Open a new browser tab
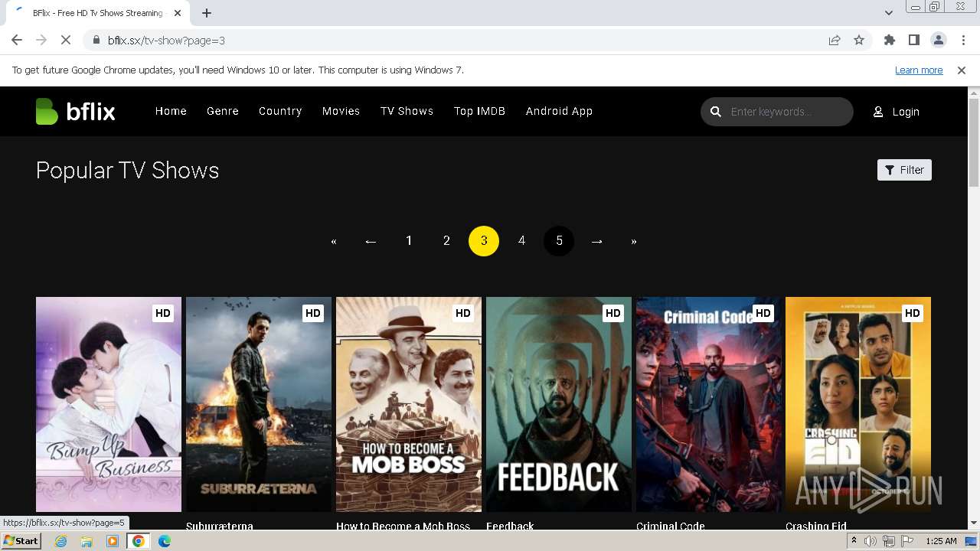This screenshot has height=551, width=980. [207, 13]
